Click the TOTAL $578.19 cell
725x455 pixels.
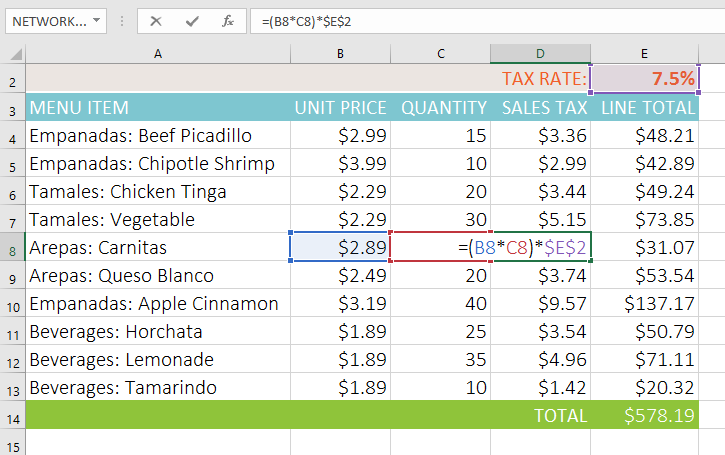click(x=644, y=415)
